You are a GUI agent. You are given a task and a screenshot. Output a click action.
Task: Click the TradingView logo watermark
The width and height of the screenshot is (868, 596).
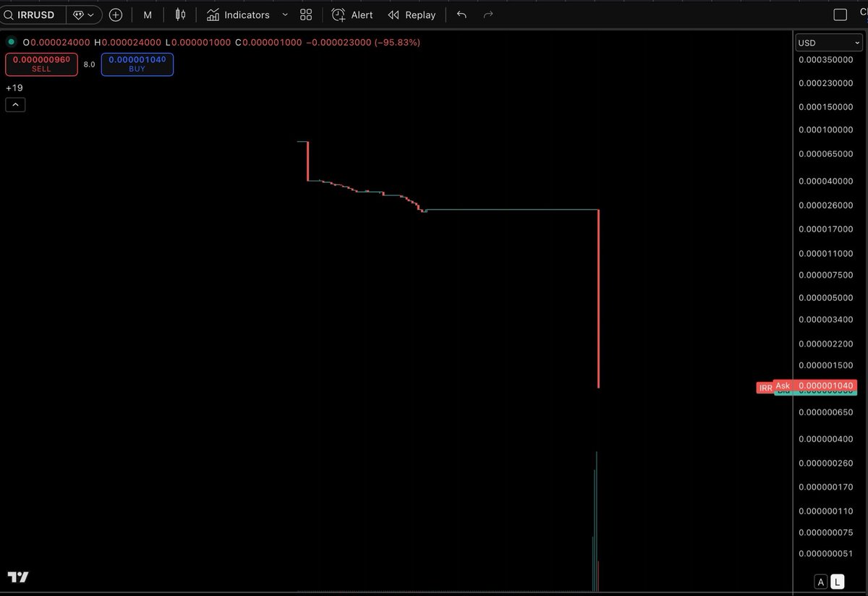click(17, 577)
